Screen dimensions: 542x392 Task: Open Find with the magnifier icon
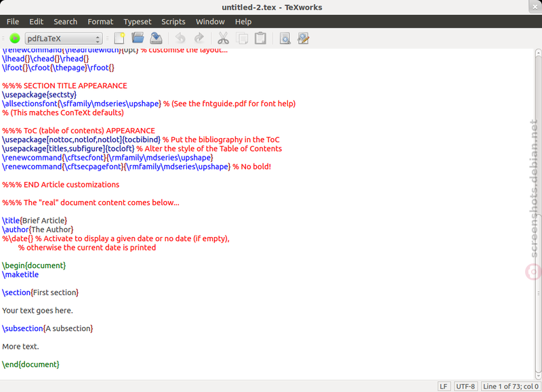pos(285,39)
